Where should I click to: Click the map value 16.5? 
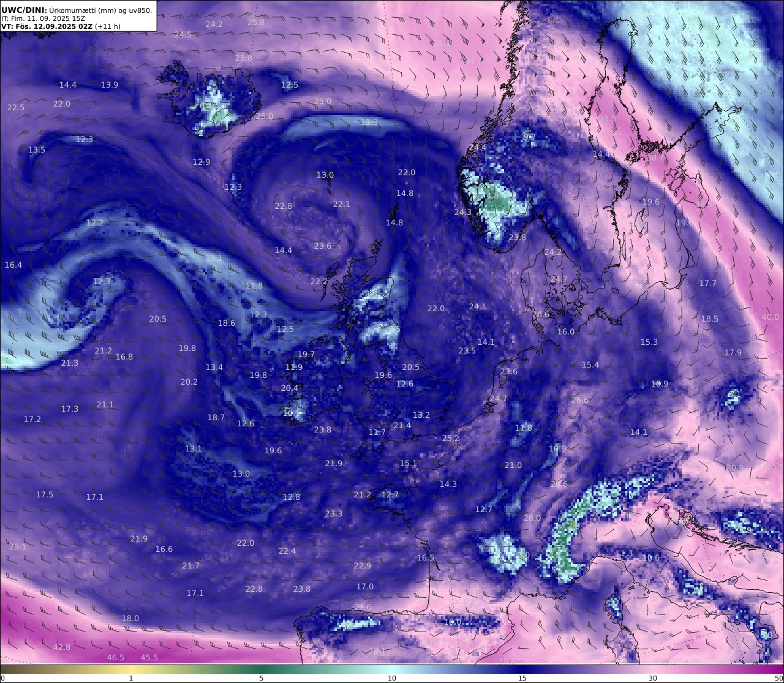pyautogui.click(x=425, y=558)
